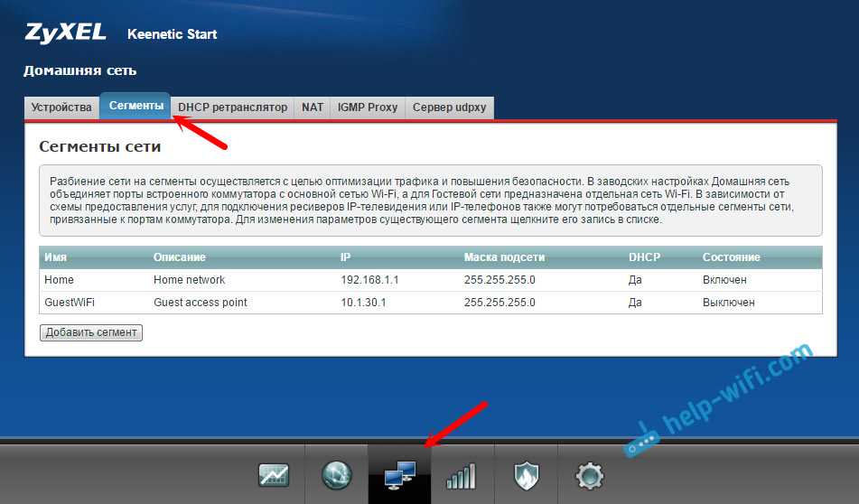
Task: Open the GuestWiFi segment entry
Action: tap(431, 303)
